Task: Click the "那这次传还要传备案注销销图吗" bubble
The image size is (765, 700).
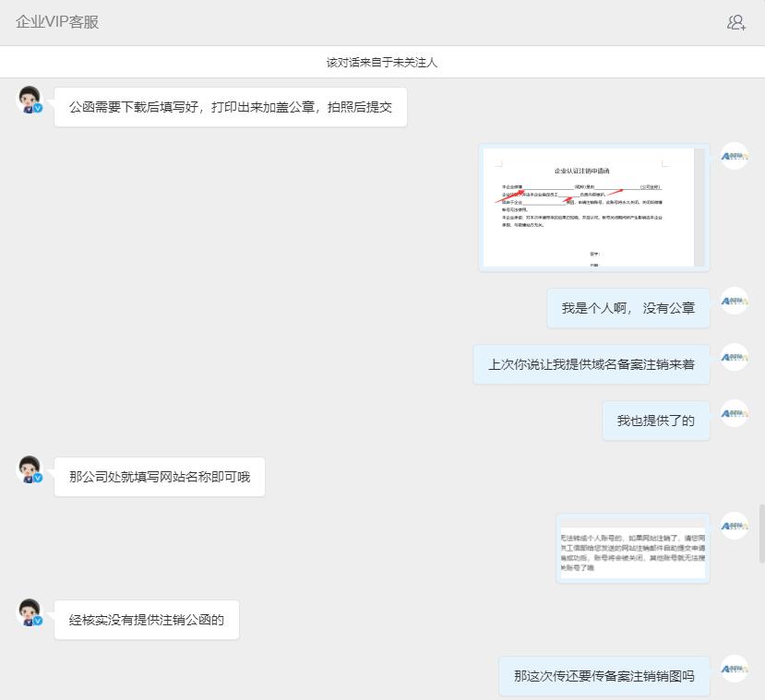Action: (x=604, y=675)
